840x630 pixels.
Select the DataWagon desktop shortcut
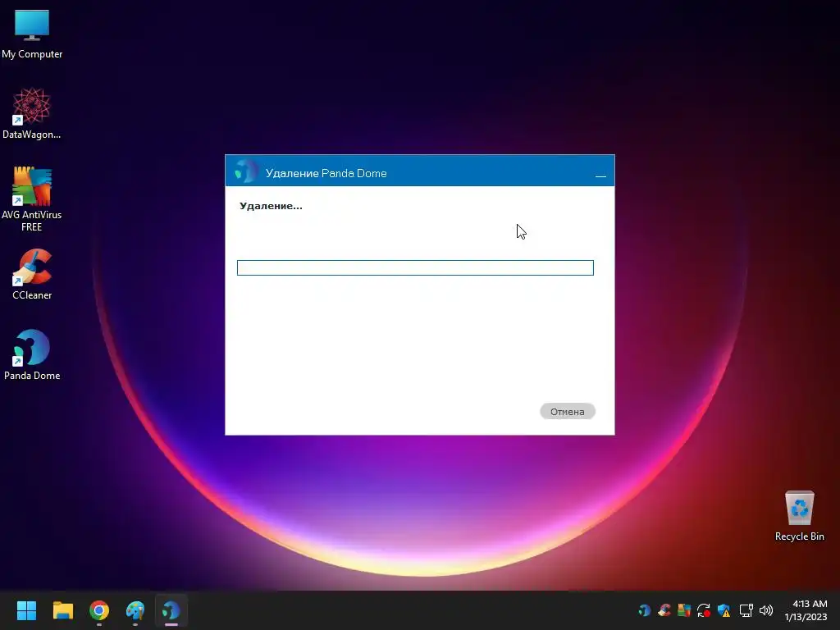click(x=32, y=113)
